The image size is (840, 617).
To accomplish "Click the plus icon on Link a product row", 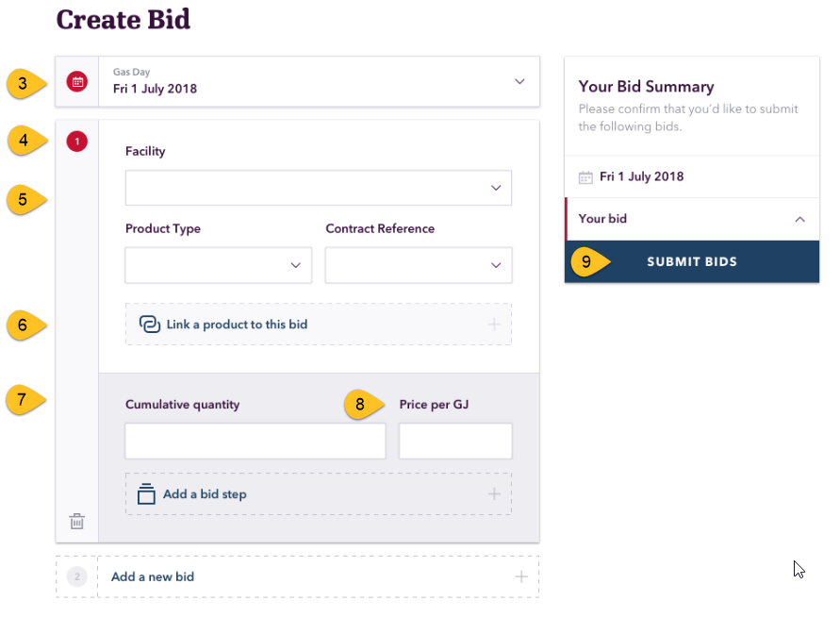I will coord(494,325).
